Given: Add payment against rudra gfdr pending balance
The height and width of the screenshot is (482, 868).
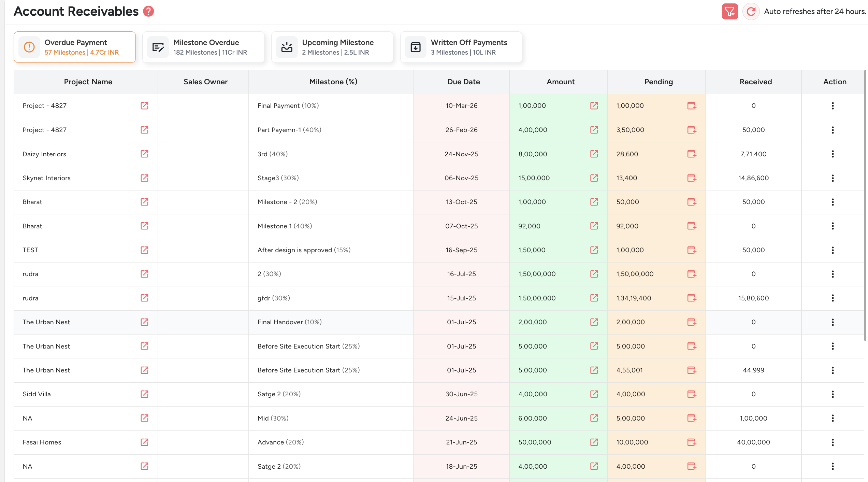Looking at the screenshot, I should pos(692,298).
